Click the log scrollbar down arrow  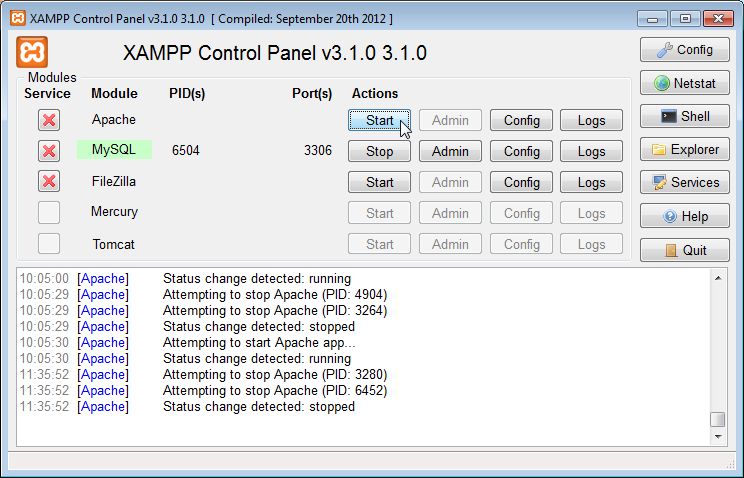pos(718,437)
